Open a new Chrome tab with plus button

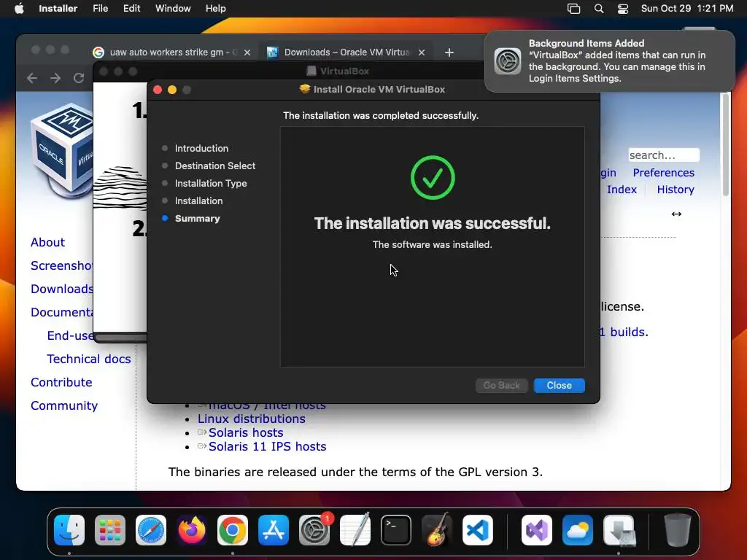point(449,52)
